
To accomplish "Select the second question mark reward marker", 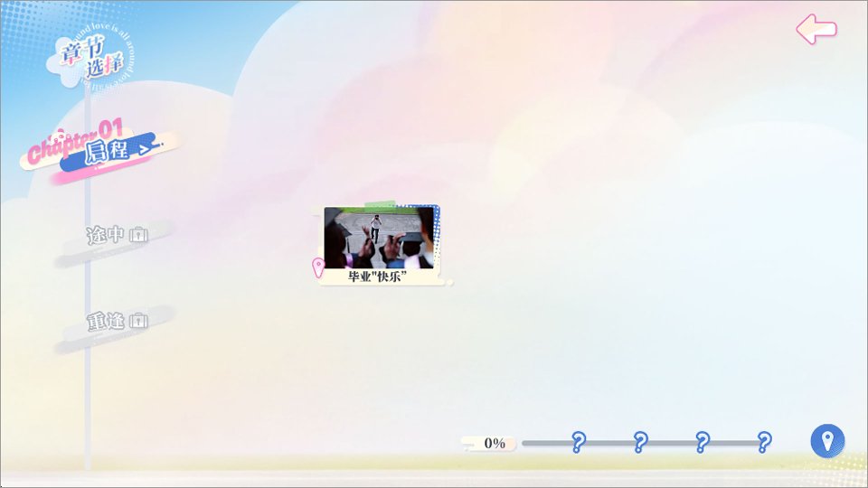I will coord(640,442).
